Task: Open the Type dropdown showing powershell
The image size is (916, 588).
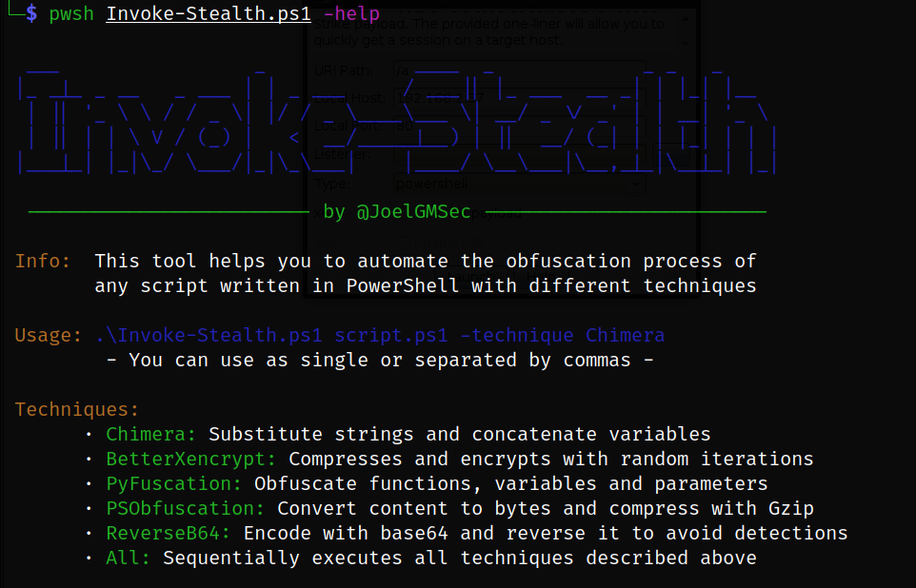Action: (519, 183)
